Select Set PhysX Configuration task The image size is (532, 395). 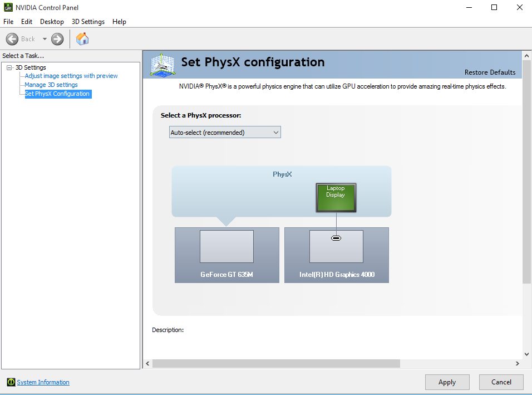click(58, 94)
